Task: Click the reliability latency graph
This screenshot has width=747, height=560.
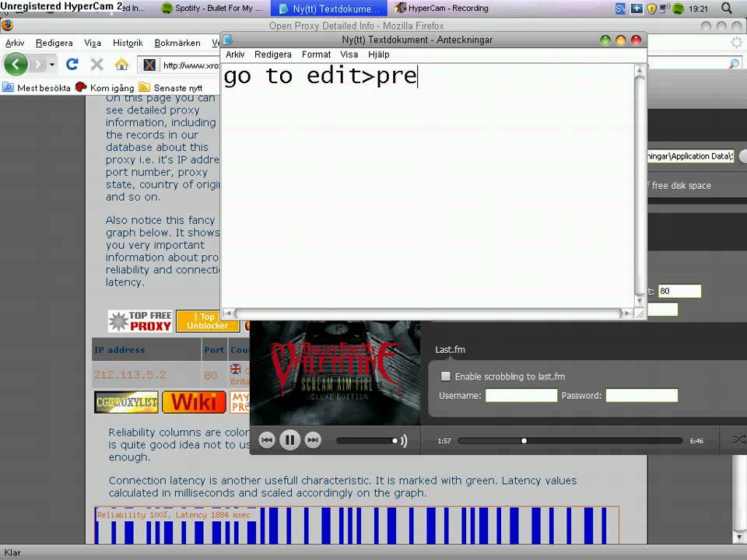Action: (x=356, y=525)
